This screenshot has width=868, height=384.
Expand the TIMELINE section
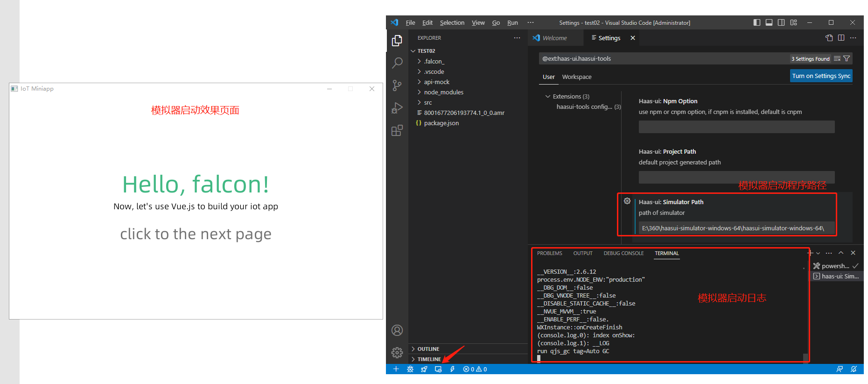pyautogui.click(x=468, y=359)
